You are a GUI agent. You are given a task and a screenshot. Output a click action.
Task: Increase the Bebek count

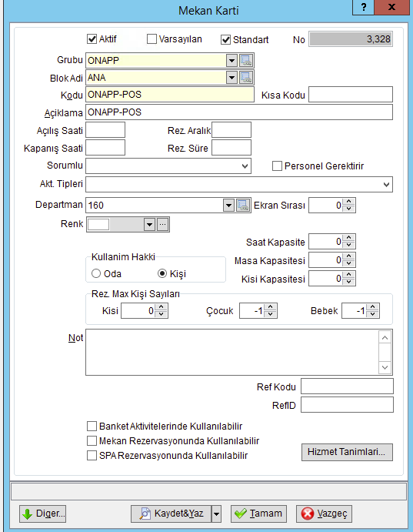(x=373, y=307)
